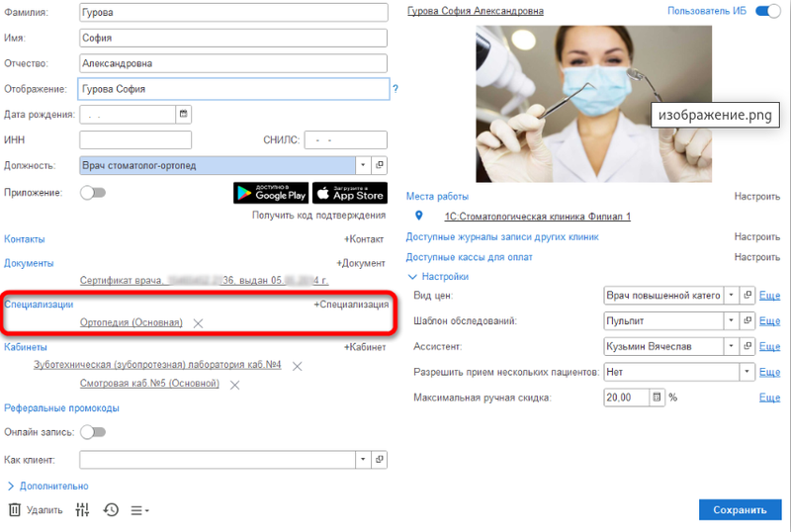Click Еще next to Шаблон обследований
This screenshot has height=532, width=791.
coord(770,321)
